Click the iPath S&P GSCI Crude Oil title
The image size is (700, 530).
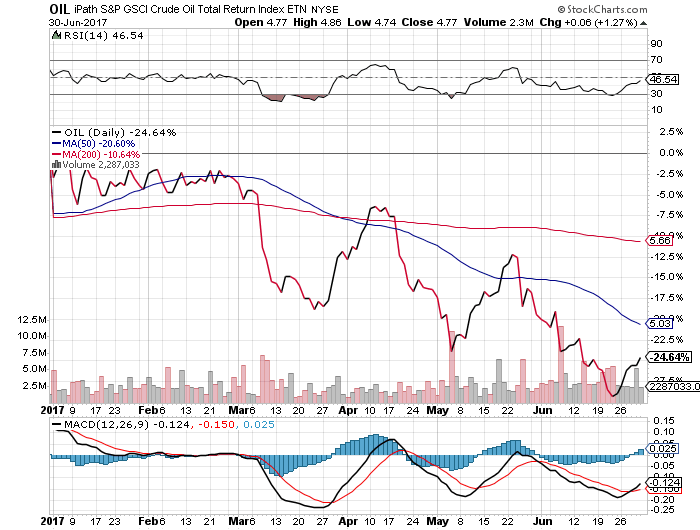[191, 9]
